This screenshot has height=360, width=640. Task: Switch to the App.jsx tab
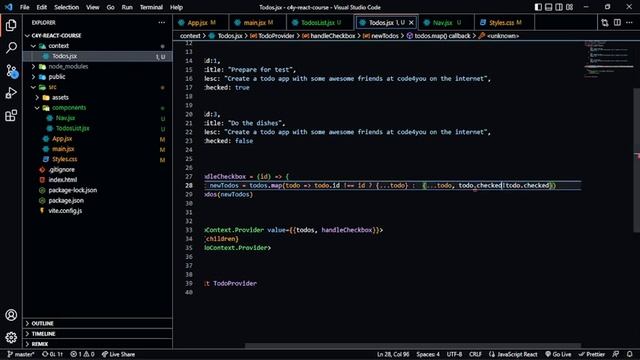click(x=201, y=23)
